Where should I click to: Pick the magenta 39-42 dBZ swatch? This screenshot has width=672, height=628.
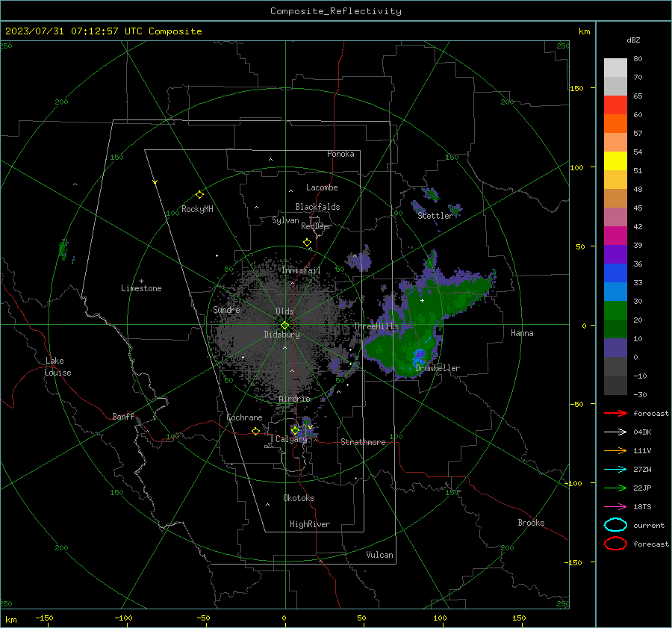pos(615,236)
